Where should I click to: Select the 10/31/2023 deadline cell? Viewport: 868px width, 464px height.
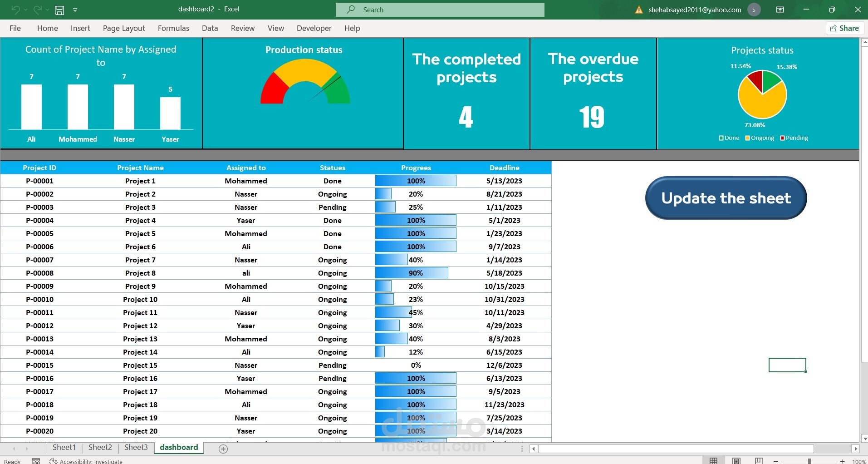(x=505, y=299)
